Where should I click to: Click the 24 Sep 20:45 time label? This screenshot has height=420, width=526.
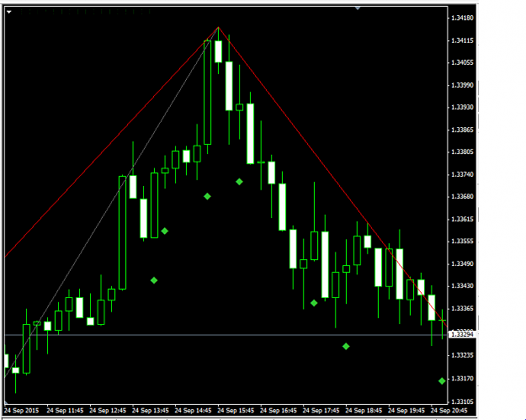(449, 411)
